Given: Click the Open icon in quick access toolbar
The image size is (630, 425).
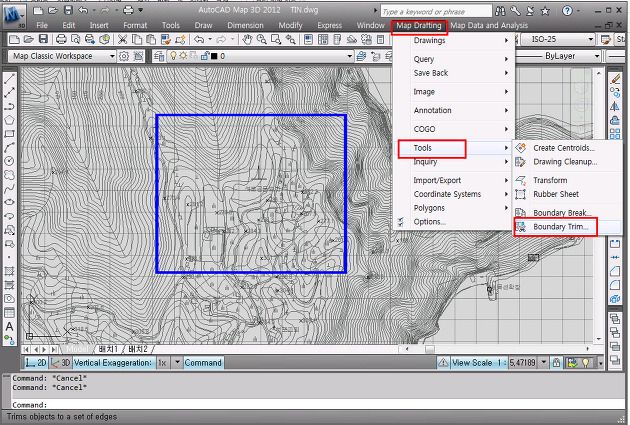Looking at the screenshot, I should (x=53, y=10).
